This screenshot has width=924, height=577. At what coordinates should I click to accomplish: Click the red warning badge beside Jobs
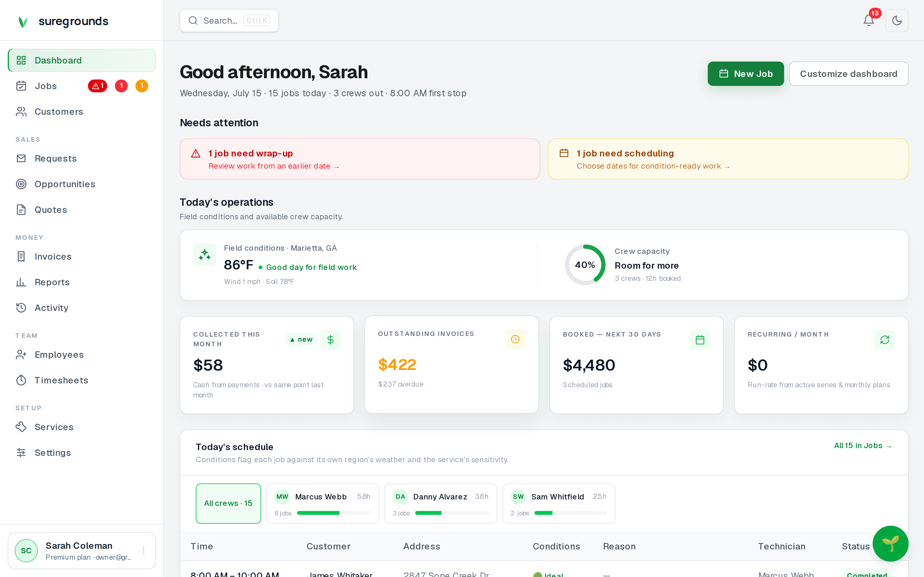[x=97, y=86]
